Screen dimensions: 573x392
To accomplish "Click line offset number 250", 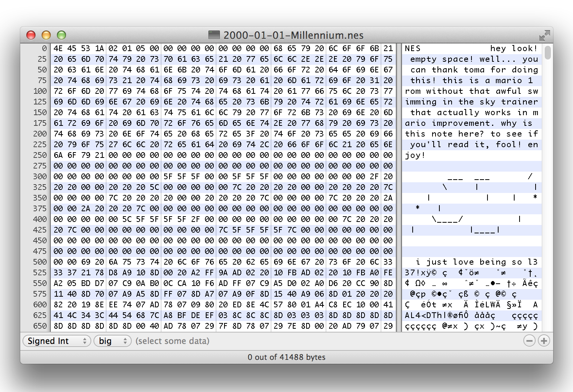I will (x=40, y=155).
